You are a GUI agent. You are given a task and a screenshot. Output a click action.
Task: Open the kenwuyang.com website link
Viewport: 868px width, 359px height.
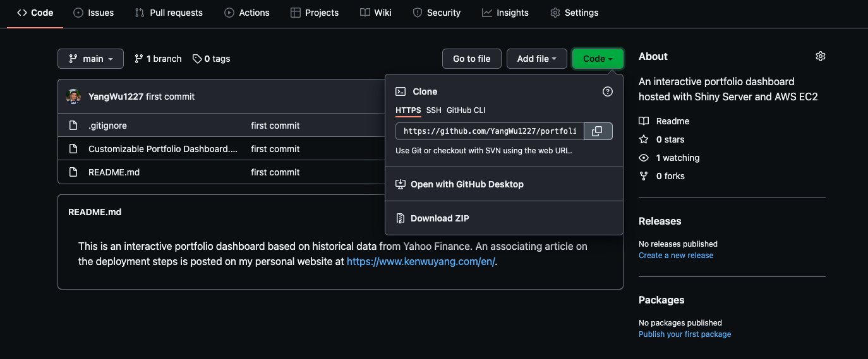click(421, 261)
